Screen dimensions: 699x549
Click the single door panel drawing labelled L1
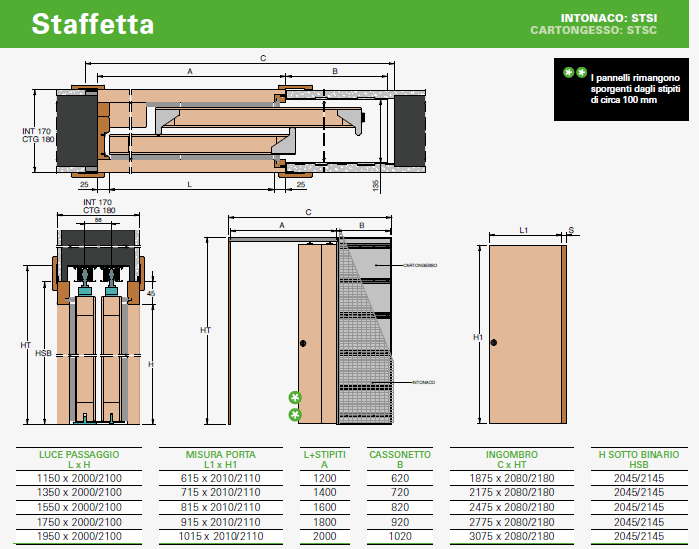tap(523, 336)
